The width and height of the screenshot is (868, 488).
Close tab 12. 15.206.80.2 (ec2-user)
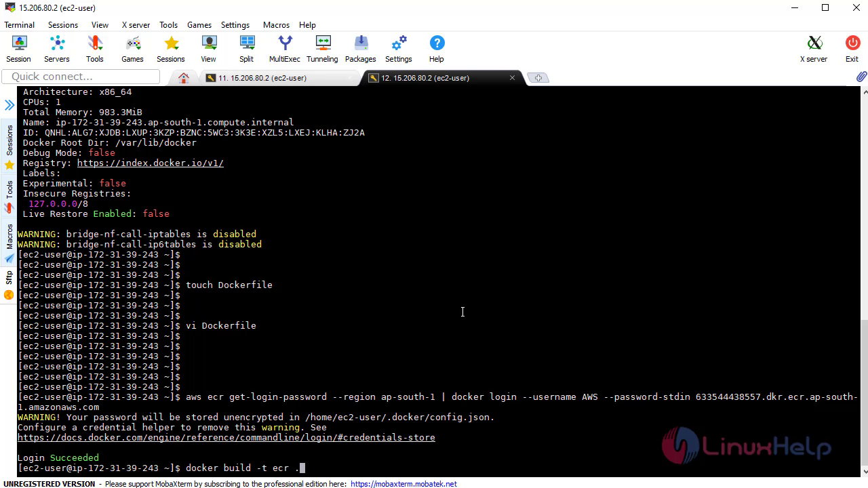(x=512, y=78)
